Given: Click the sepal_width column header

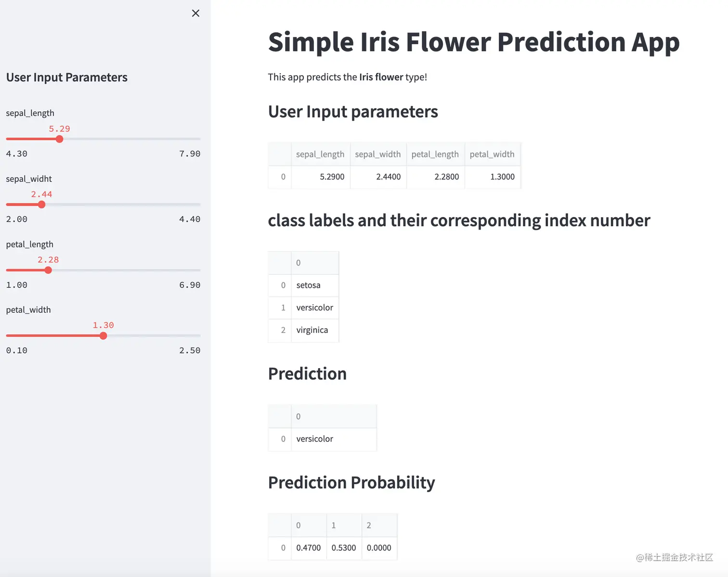Looking at the screenshot, I should coord(378,154).
